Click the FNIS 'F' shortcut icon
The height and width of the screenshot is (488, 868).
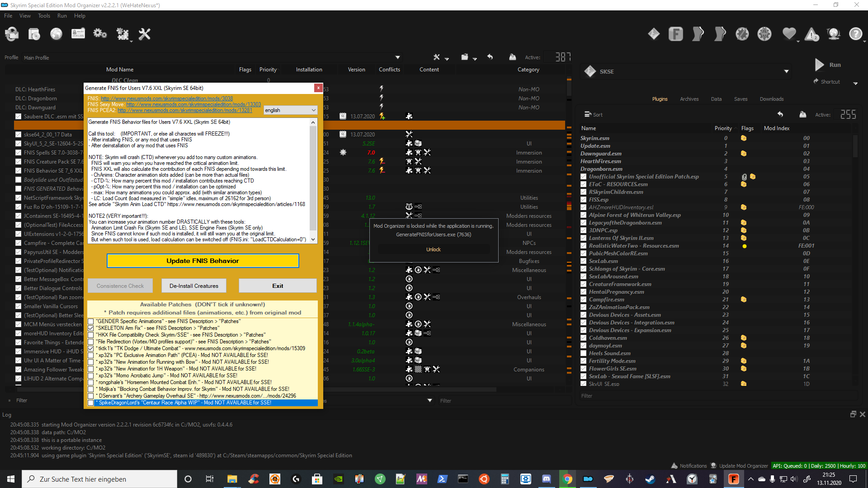click(x=676, y=34)
